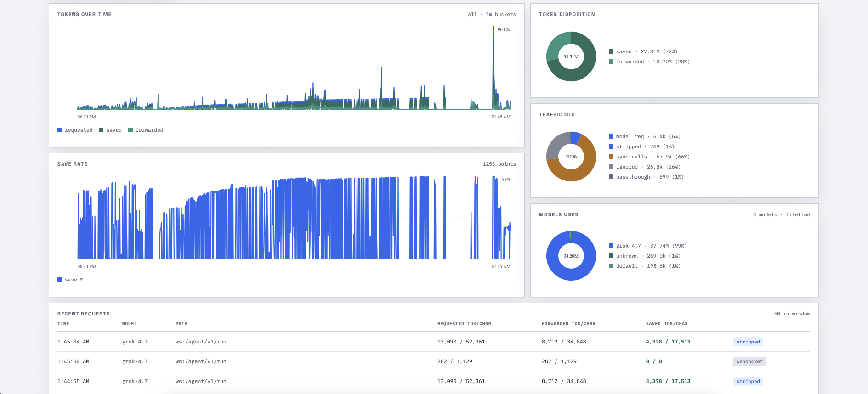
Task: Click requested value '282 / 1,129'
Action: tap(455, 361)
